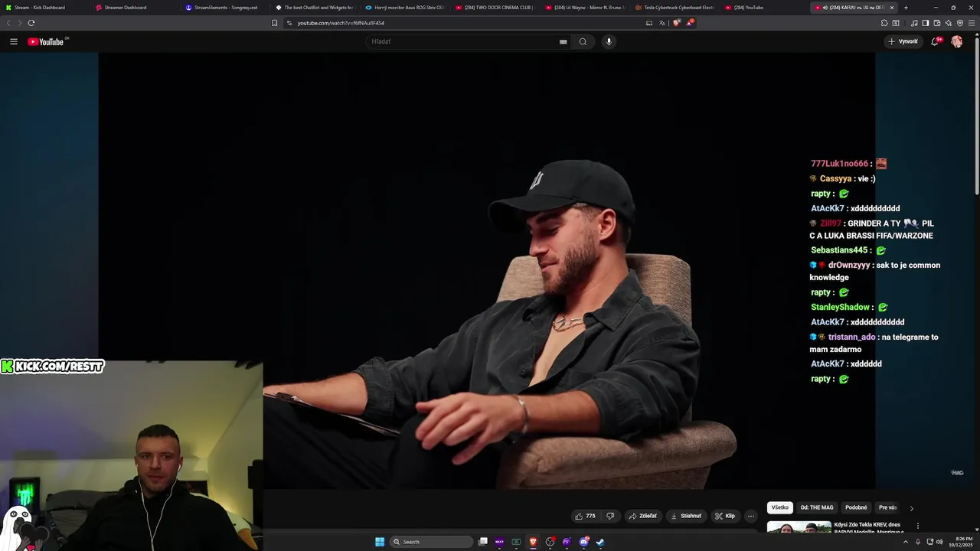Click the translate page icon in address bar
Screen dimensions: 980x551
pyautogui.click(x=662, y=23)
